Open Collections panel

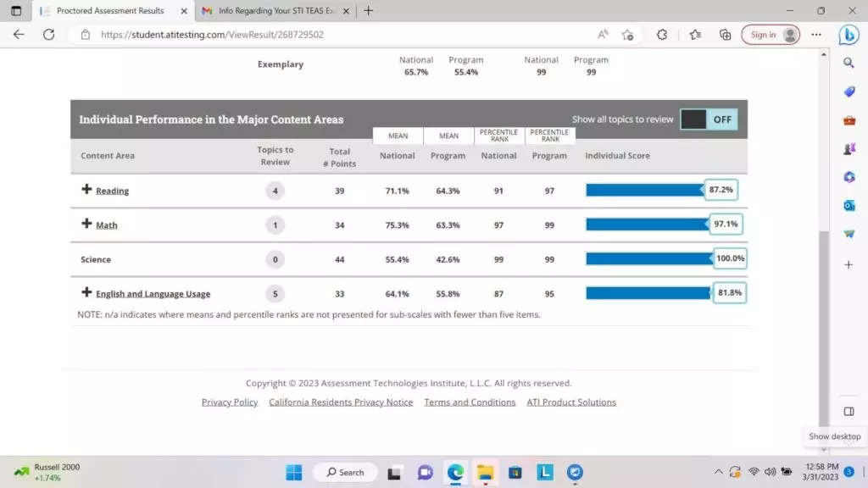point(726,34)
